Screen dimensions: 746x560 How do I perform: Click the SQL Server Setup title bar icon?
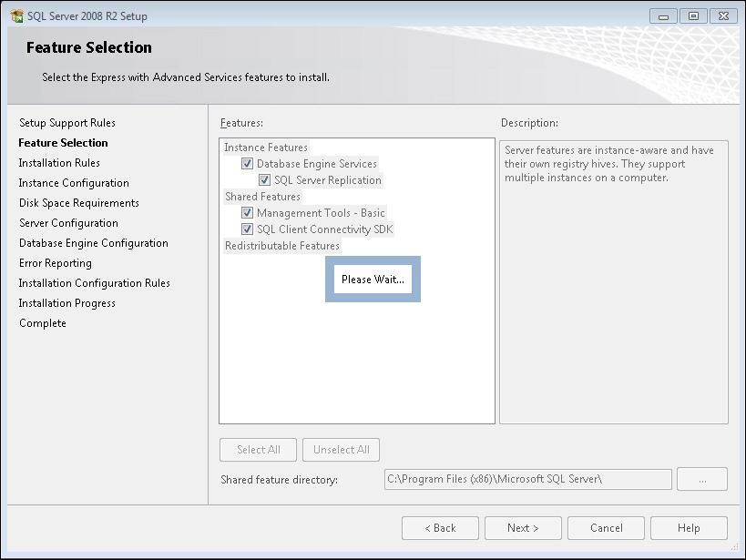pyautogui.click(x=16, y=16)
